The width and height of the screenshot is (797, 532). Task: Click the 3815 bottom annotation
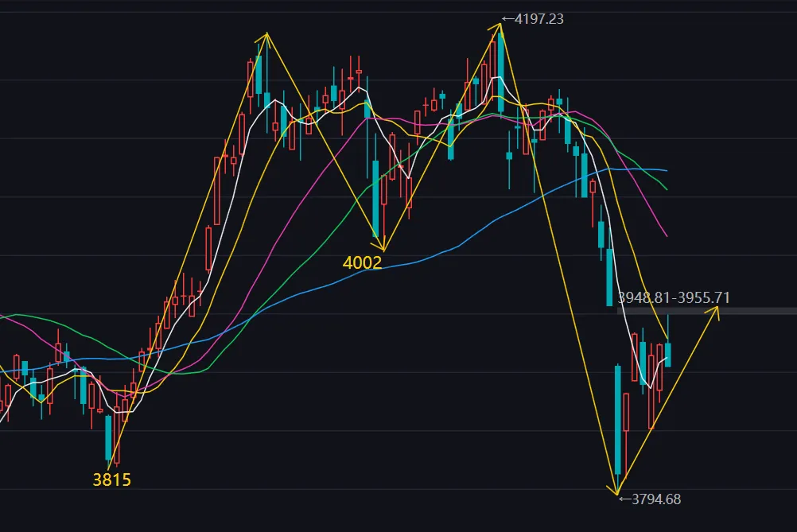pyautogui.click(x=112, y=480)
